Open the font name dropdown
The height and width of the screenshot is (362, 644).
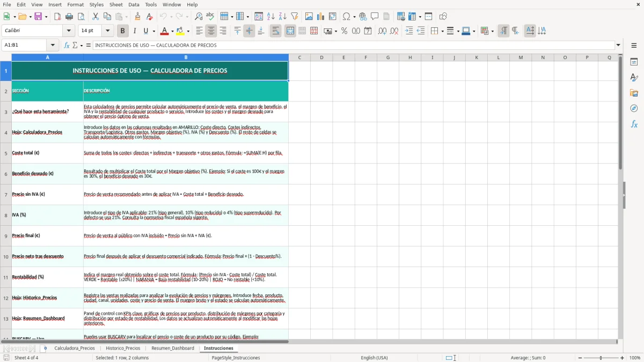tap(69, 31)
